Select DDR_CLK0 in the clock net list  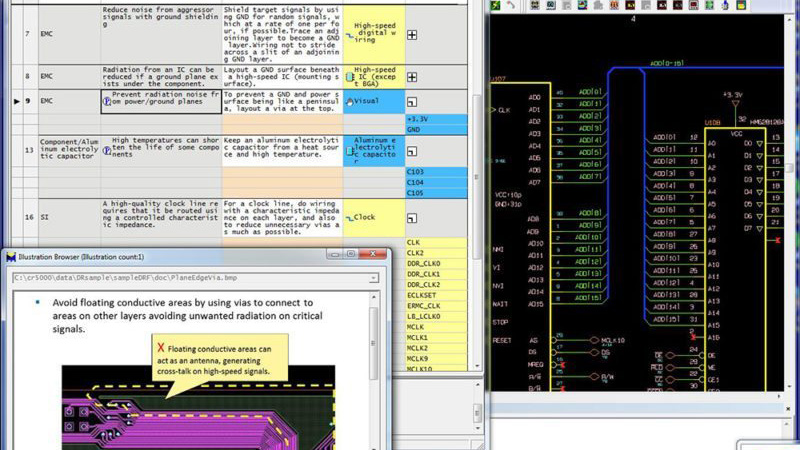coord(424,263)
